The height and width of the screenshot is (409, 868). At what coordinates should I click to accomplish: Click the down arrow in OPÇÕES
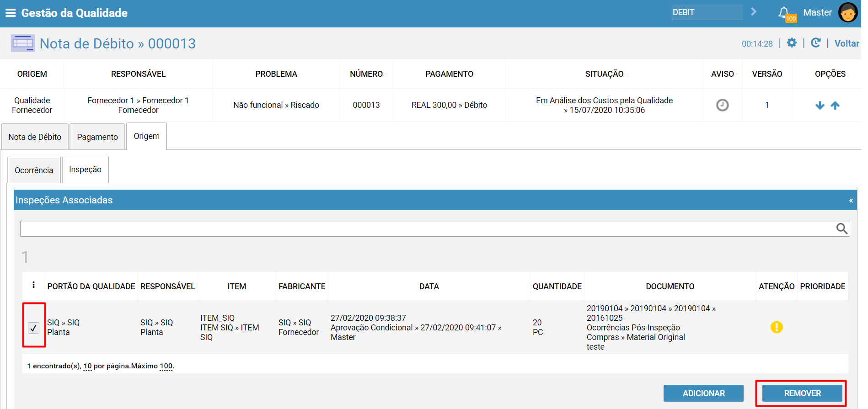[820, 105]
